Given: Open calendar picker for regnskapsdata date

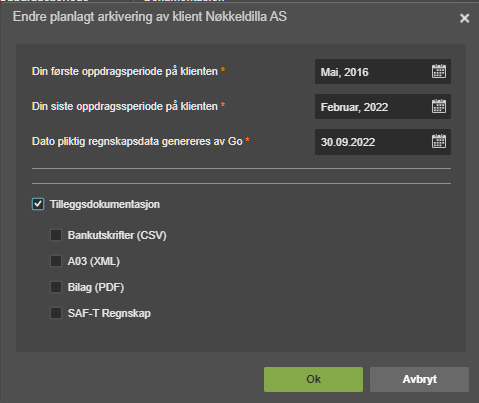Looking at the screenshot, I should click(x=439, y=141).
